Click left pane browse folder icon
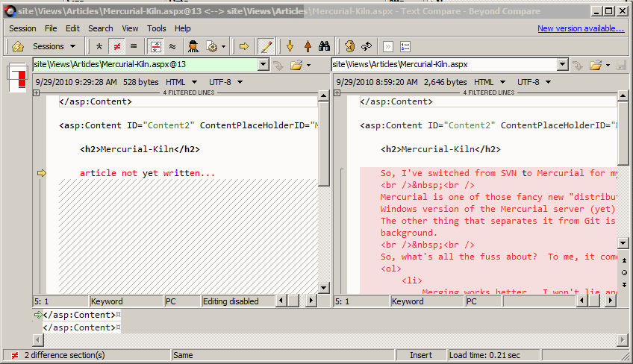This screenshot has width=633, height=364. click(x=296, y=65)
